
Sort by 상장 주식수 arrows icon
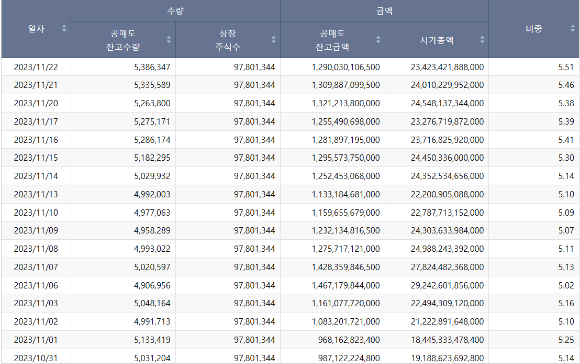tap(273, 40)
